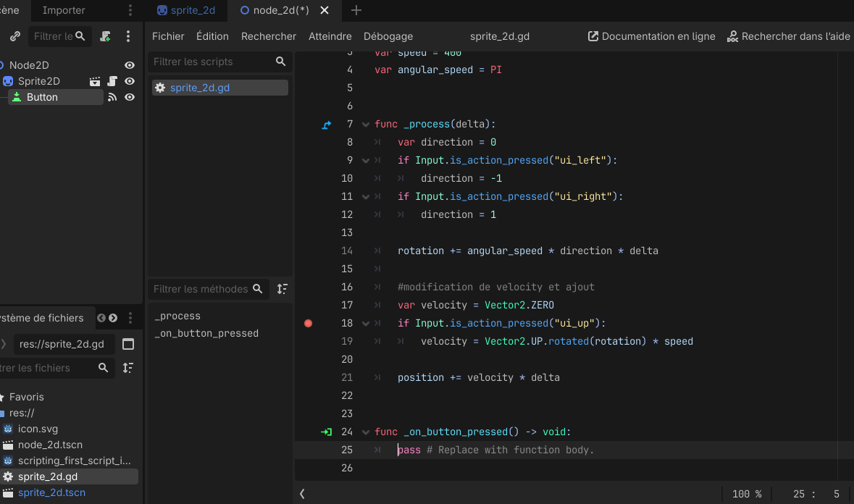Collapse the ui_up if-block on line 18
The height and width of the screenshot is (504, 854).
pyautogui.click(x=366, y=324)
